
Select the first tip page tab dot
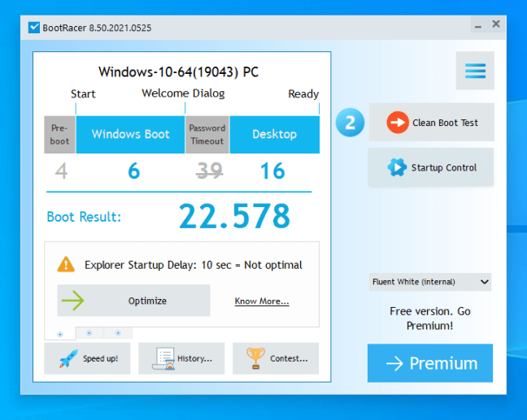tap(60, 334)
